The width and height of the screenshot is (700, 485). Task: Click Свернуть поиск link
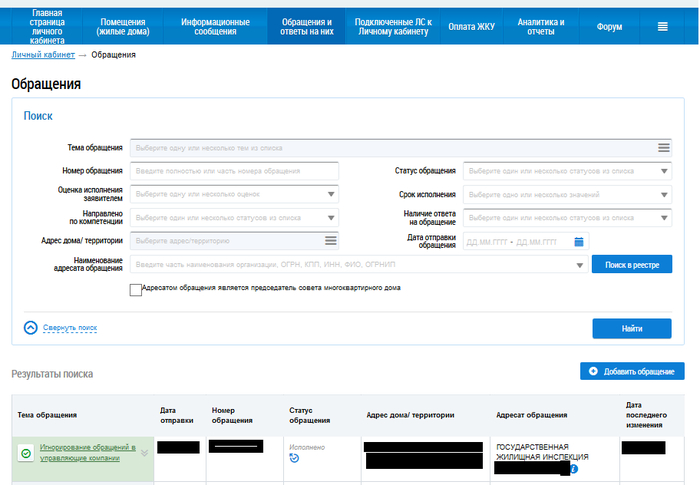coord(70,328)
